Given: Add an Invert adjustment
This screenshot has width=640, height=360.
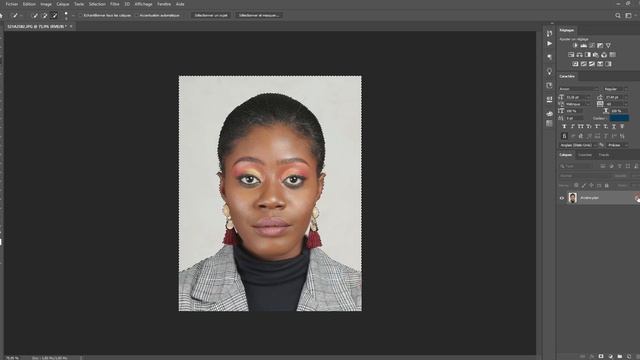Looking at the screenshot, I should (575, 64).
